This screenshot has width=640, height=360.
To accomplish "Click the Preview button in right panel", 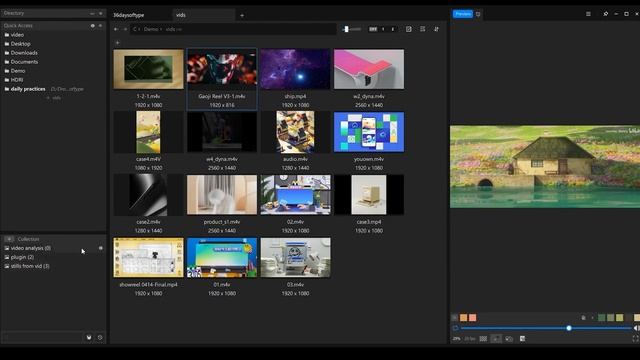I will (462, 14).
